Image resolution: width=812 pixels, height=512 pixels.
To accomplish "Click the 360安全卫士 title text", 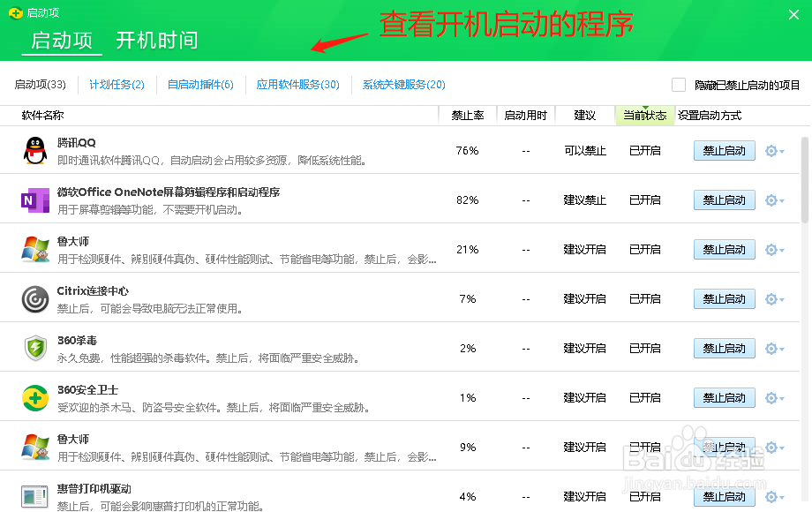I will click(87, 390).
